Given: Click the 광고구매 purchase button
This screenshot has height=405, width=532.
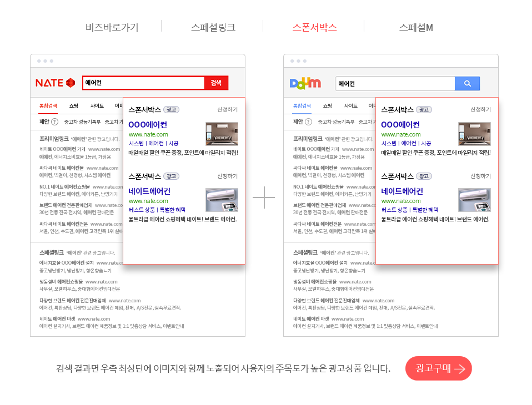Looking at the screenshot, I should (x=438, y=368).
